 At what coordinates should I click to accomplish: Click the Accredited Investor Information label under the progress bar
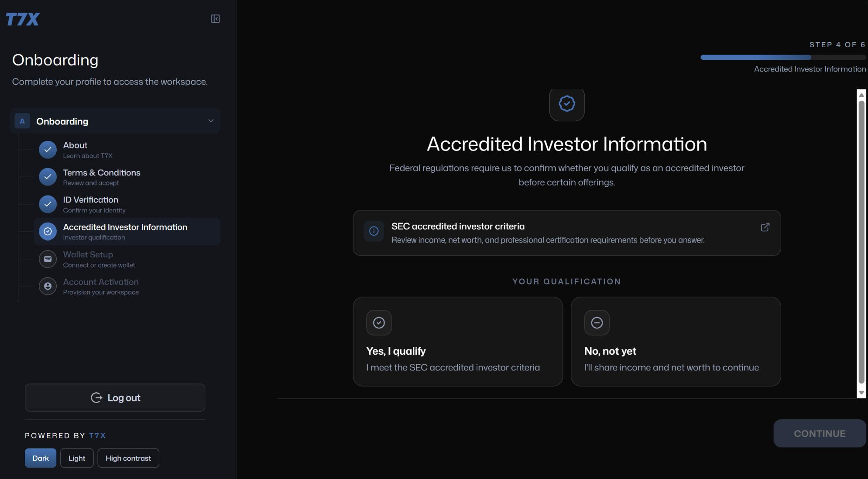(x=810, y=69)
